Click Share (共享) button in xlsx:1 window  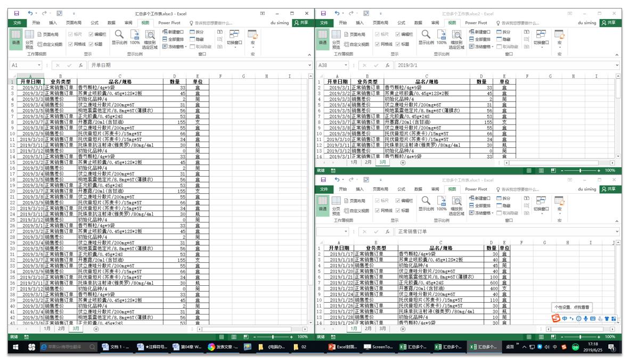point(609,189)
